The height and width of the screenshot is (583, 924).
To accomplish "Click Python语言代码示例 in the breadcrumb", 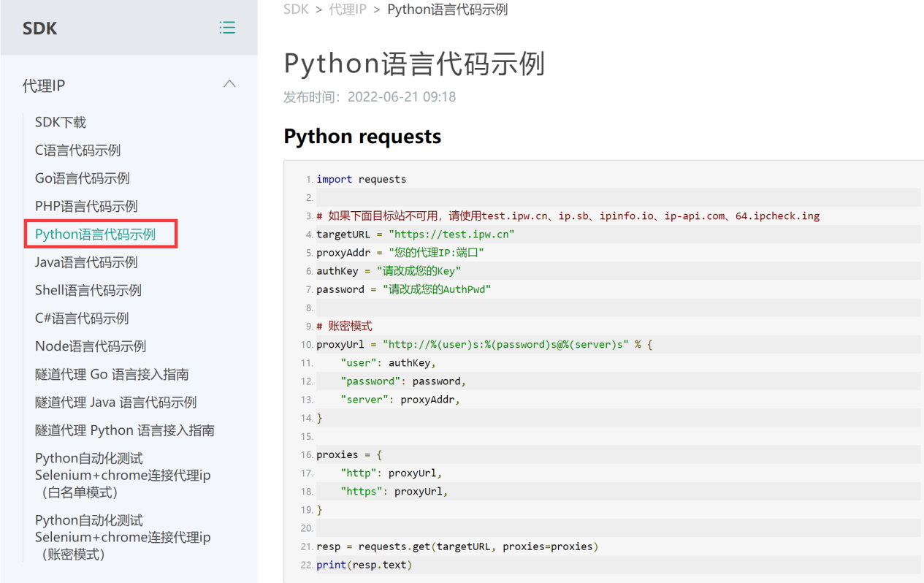I will (x=448, y=9).
